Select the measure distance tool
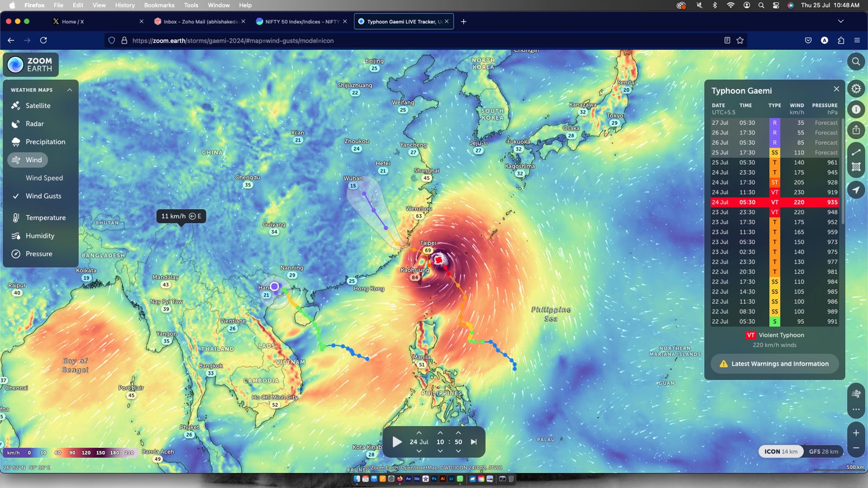This screenshot has width=868, height=488. coord(856,152)
